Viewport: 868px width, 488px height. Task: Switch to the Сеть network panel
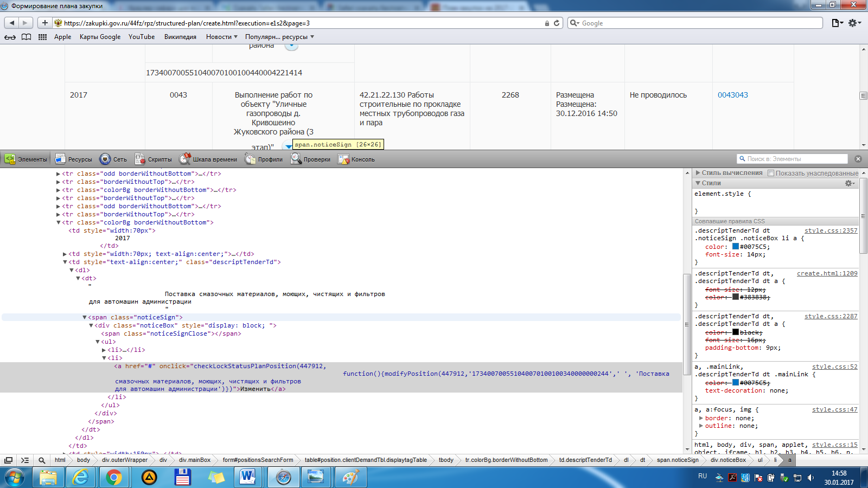(113, 159)
